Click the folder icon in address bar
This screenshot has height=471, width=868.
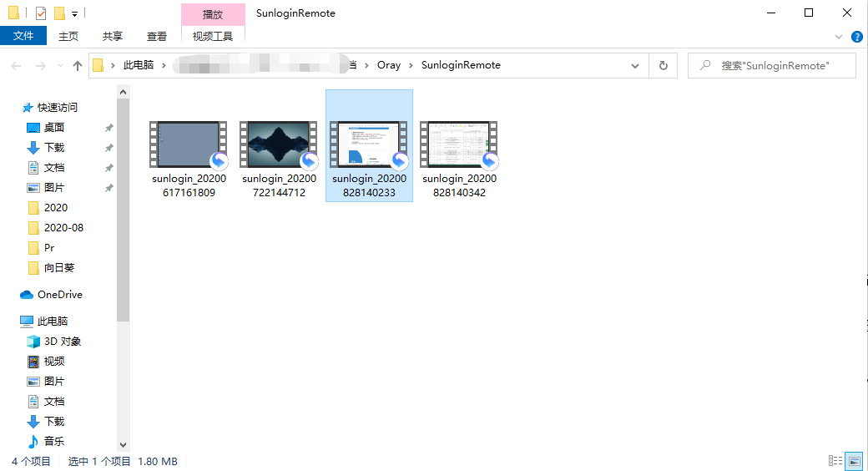point(98,65)
